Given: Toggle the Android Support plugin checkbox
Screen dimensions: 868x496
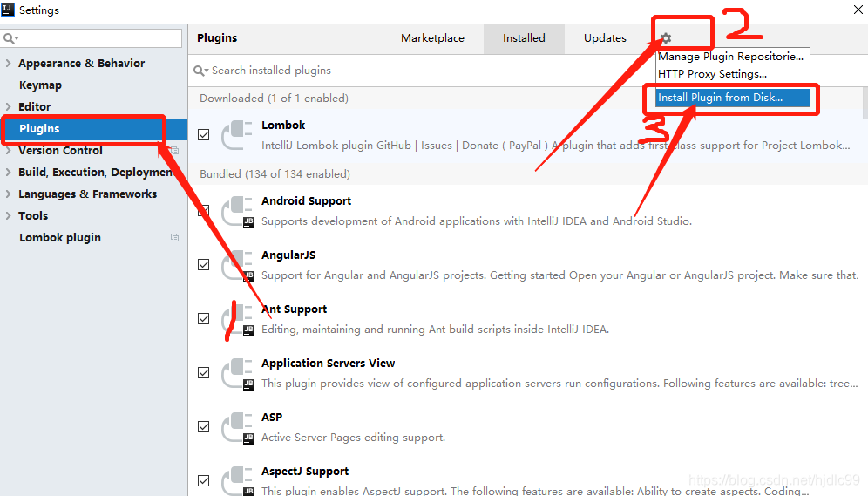Looking at the screenshot, I should click(x=204, y=211).
